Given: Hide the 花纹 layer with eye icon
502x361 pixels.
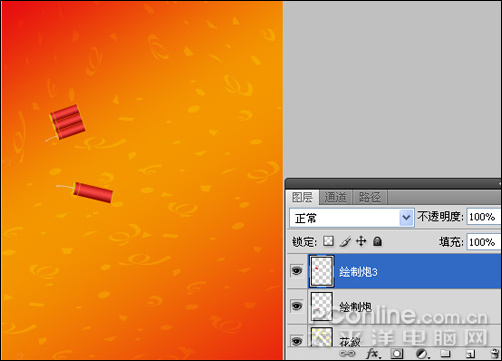Looking at the screenshot, I should pos(297,341).
